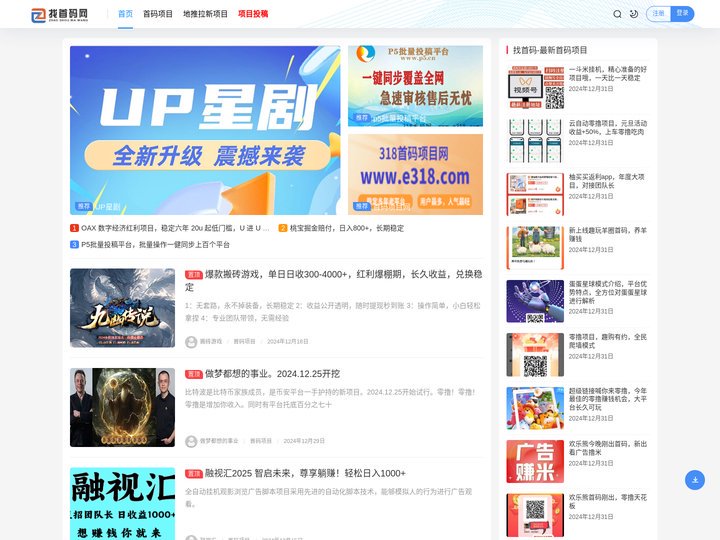Open the 找首码网 site logo

[60, 15]
